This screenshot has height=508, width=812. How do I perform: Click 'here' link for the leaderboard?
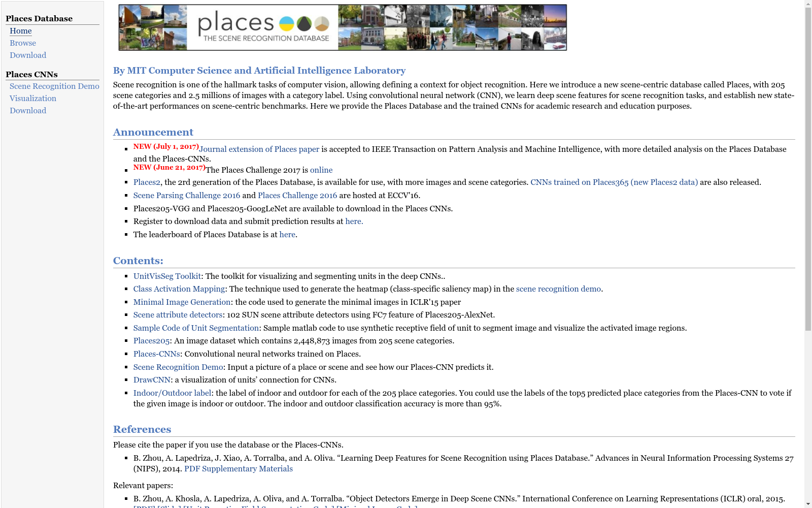tap(287, 235)
